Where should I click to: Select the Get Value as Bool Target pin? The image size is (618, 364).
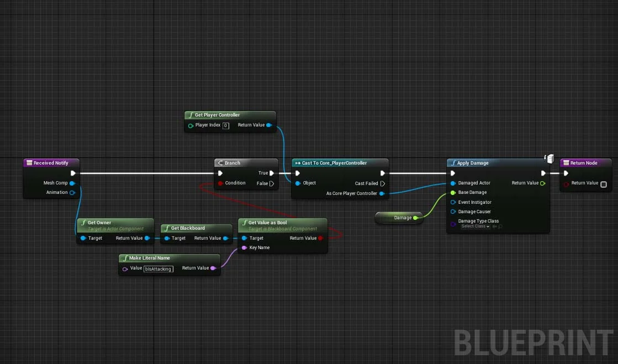click(x=244, y=238)
